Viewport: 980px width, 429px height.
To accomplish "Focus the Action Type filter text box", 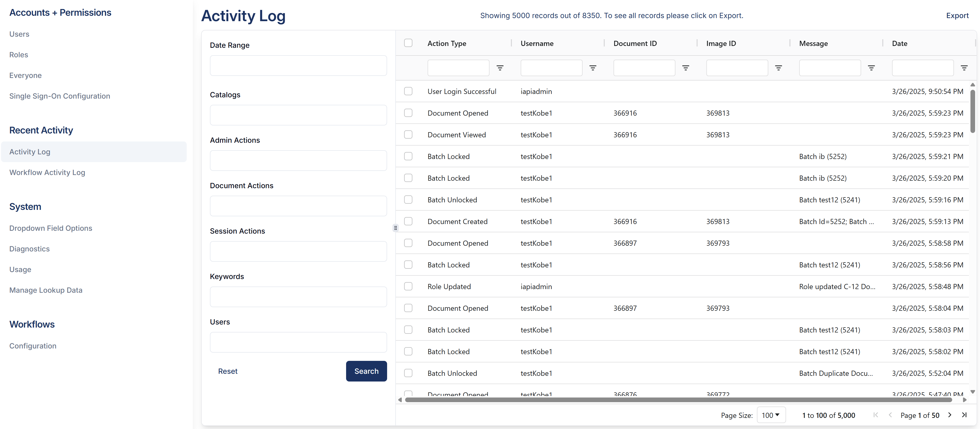I will (x=458, y=68).
